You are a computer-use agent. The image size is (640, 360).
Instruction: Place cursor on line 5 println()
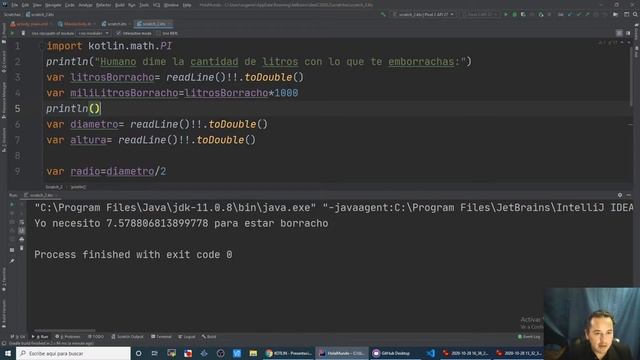click(73, 109)
